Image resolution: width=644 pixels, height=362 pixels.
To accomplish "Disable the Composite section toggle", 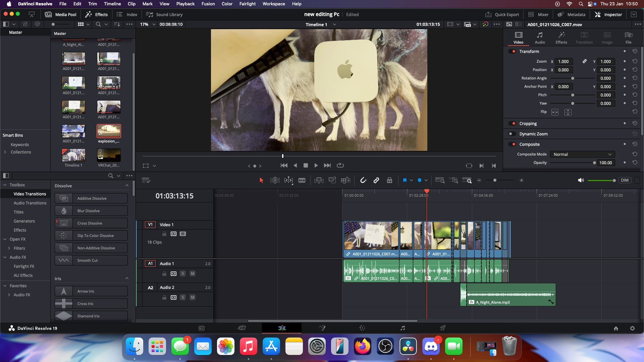I will (x=512, y=144).
